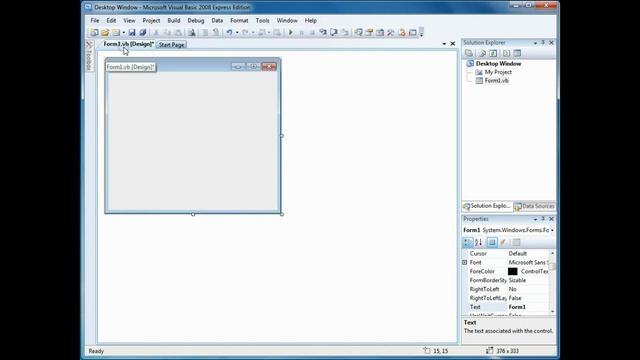Select the Solution Explorer bottom tab
This screenshot has width=640, height=360.
tap(487, 206)
